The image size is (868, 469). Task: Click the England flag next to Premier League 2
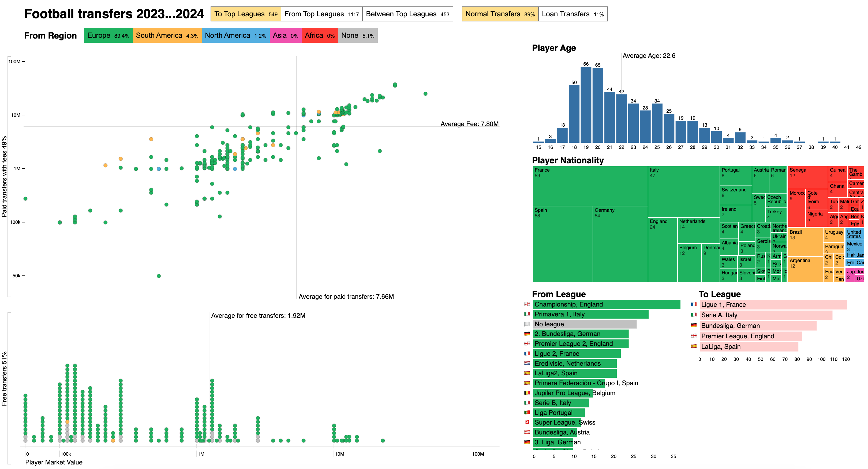(x=527, y=344)
